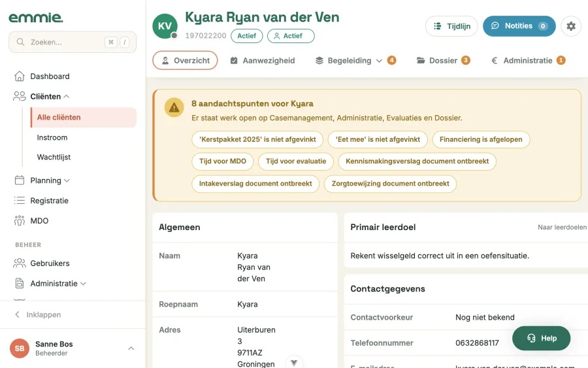Expand the Cliënten menu chevron
This screenshot has height=368, width=588.
67,96
